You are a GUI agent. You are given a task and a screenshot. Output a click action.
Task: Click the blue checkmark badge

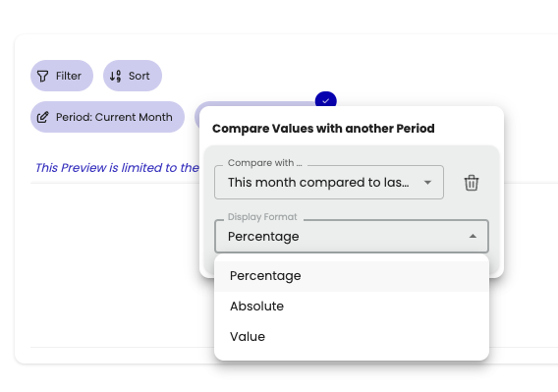(x=325, y=101)
